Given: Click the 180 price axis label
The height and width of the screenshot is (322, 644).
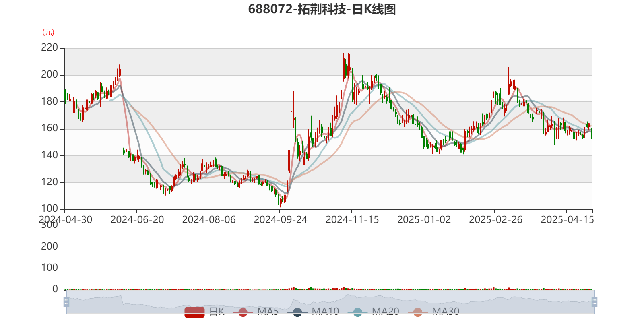Looking at the screenshot, I should 50,101.
